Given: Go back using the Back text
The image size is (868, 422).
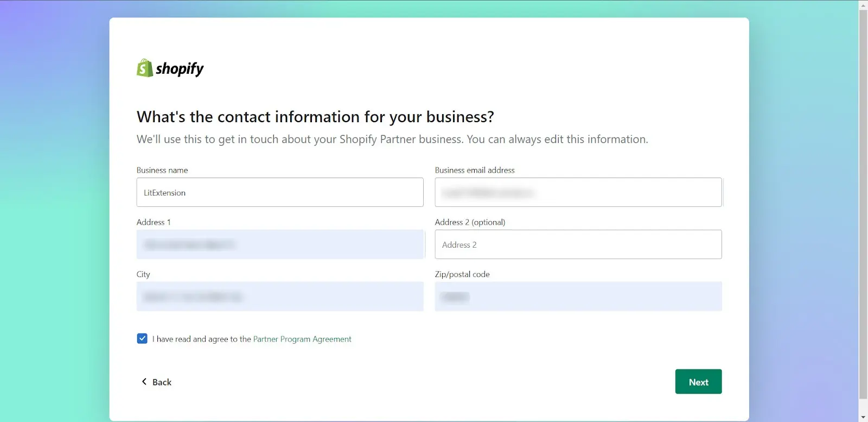Looking at the screenshot, I should (162, 382).
